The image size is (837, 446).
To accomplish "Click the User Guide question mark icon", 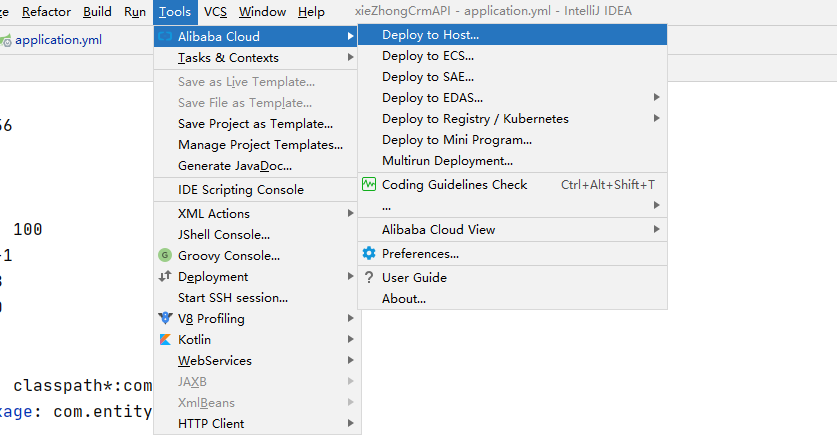I will coord(369,277).
